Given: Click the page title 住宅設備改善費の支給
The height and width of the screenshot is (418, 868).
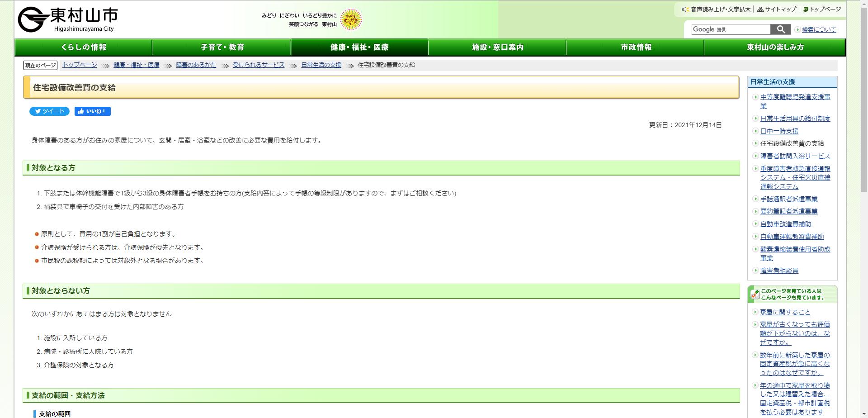Looking at the screenshot, I should [x=74, y=88].
